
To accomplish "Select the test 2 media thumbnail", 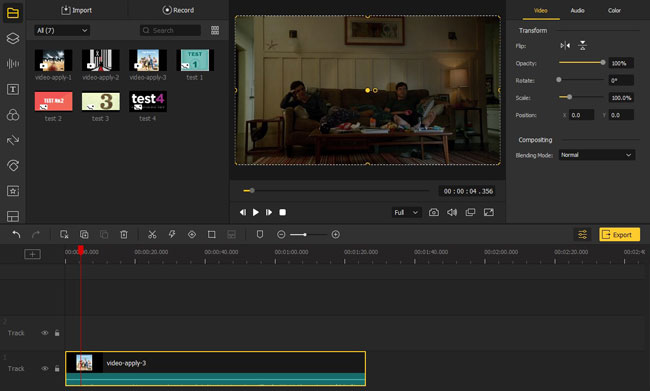I will point(53,101).
